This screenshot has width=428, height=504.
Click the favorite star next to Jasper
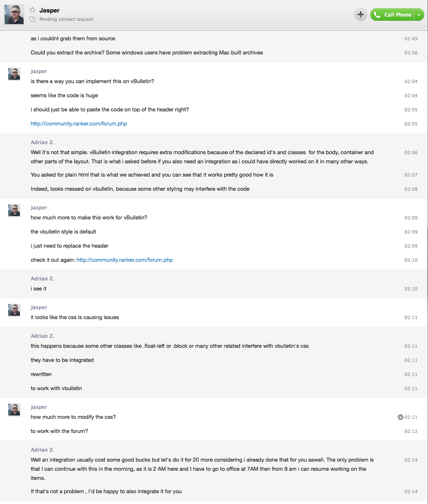32,10
